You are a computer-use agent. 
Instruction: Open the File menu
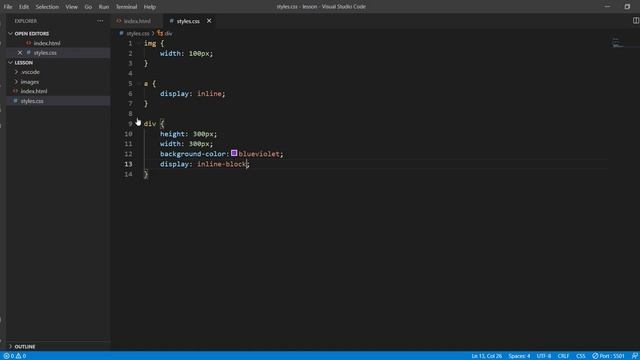pos(8,7)
